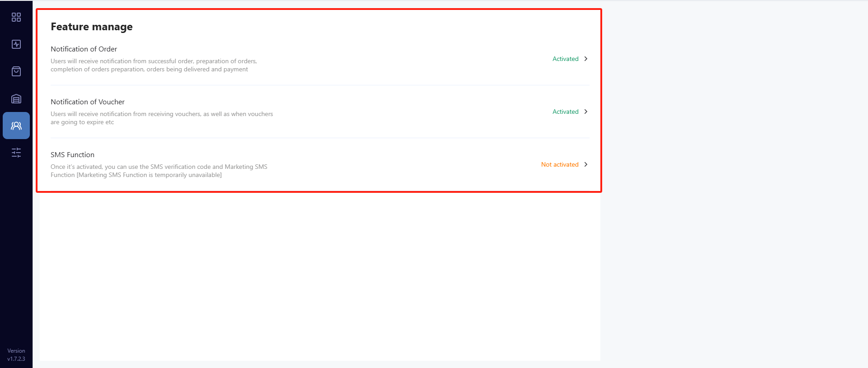868x368 pixels.
Task: Open the store warehouse icon in sidebar
Action: (16, 98)
